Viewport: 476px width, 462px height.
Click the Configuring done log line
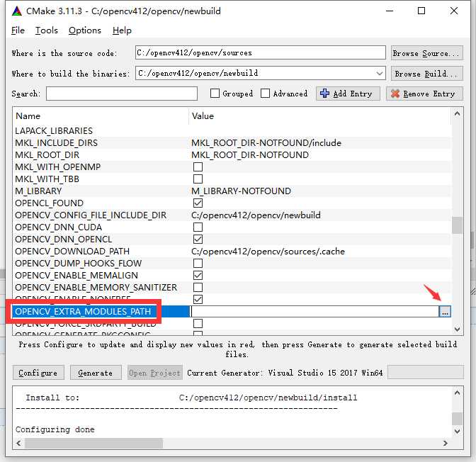[55, 429]
